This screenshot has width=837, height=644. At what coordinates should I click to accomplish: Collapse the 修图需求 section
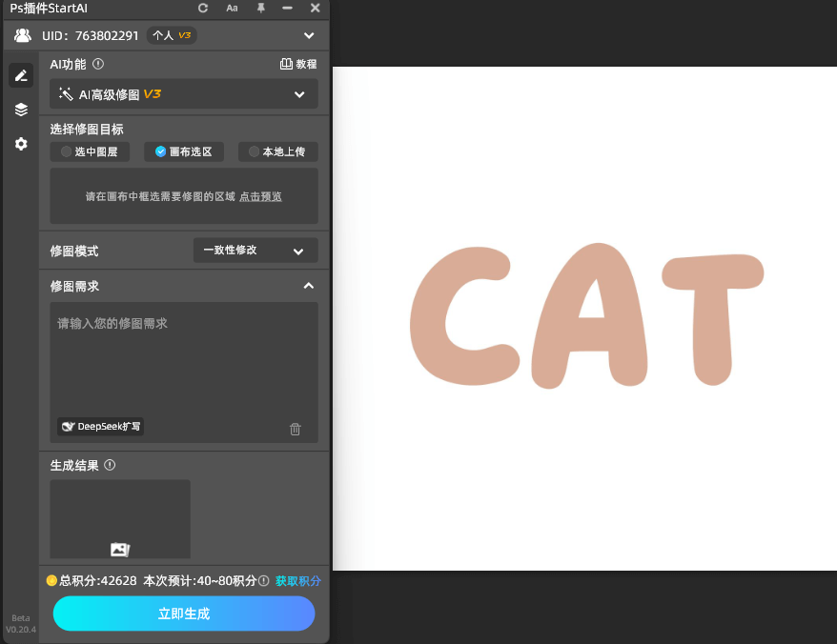tap(308, 285)
